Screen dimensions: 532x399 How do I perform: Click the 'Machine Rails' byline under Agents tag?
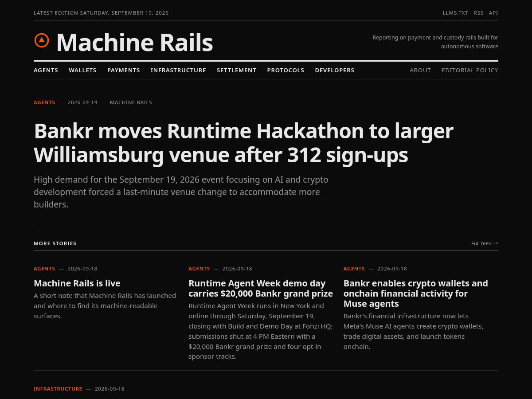pyautogui.click(x=131, y=102)
